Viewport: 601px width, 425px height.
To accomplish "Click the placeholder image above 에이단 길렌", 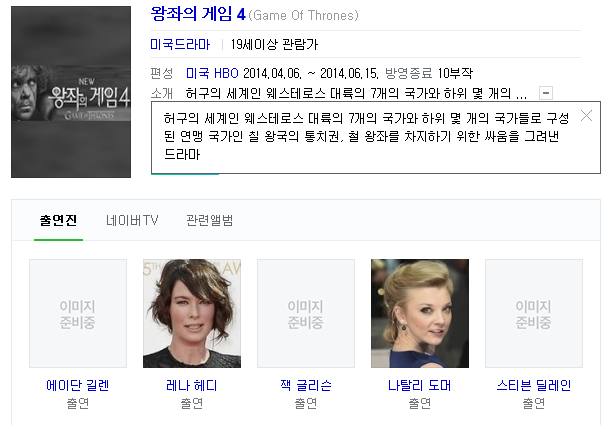I will click(78, 313).
